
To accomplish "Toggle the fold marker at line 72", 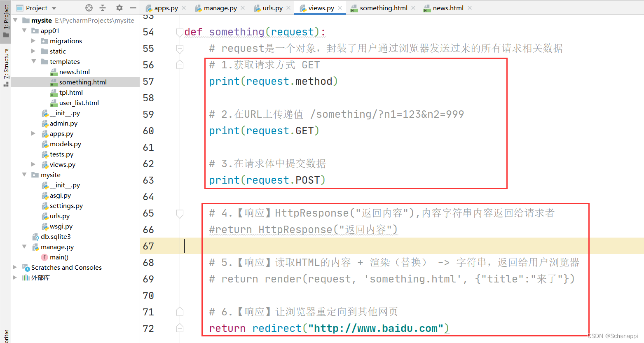I will pyautogui.click(x=180, y=328).
